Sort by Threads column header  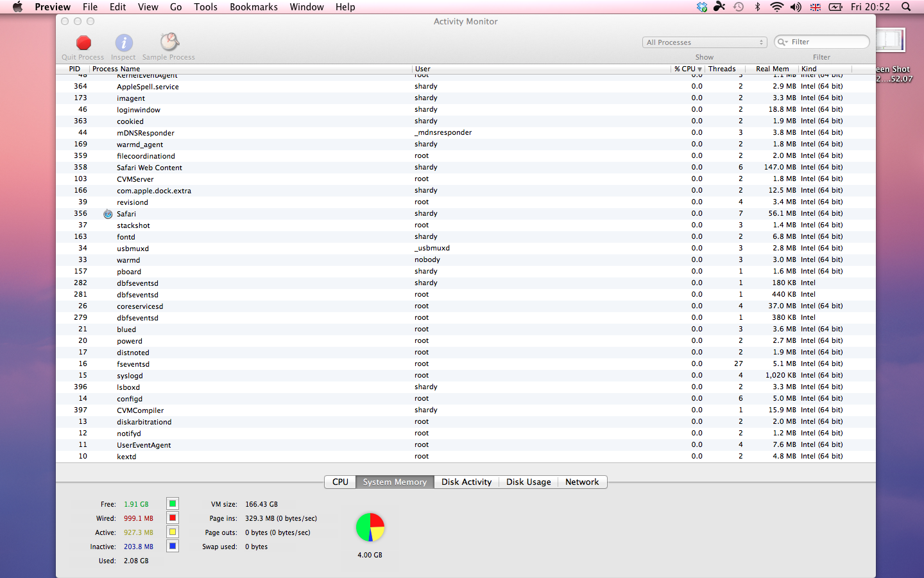(x=726, y=69)
